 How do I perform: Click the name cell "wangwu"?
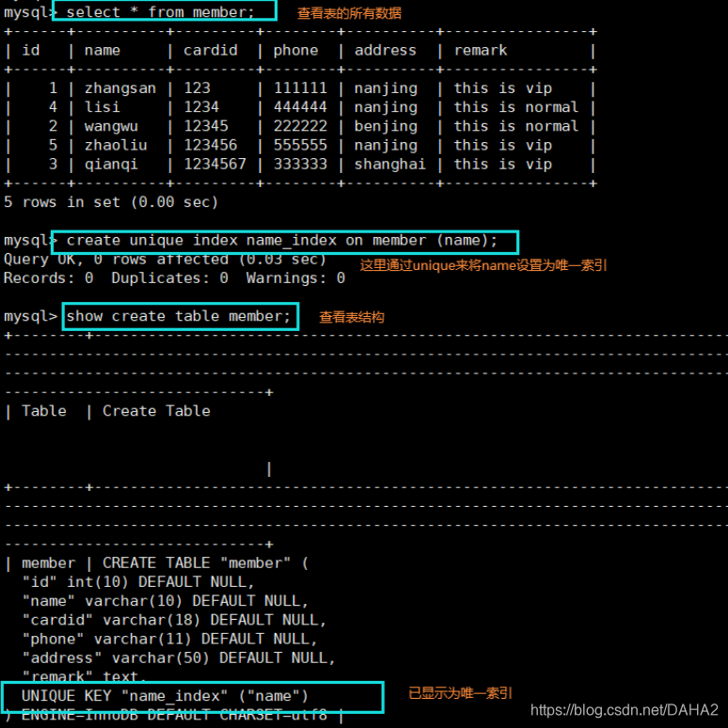tap(111, 126)
